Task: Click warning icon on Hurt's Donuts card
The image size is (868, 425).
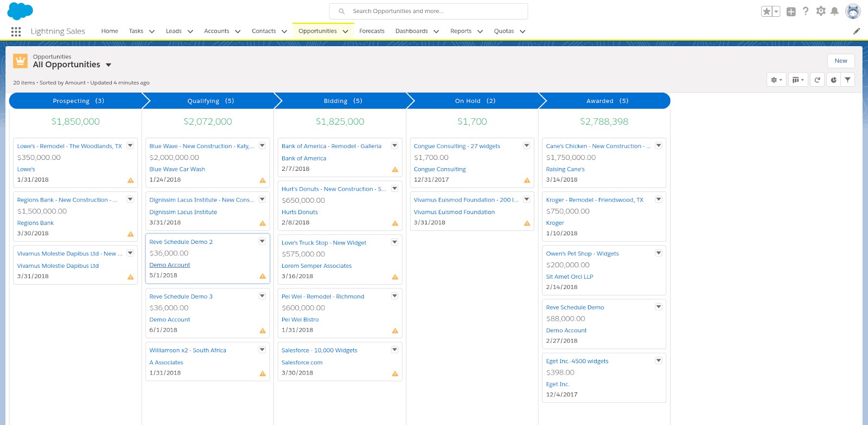Action: [x=395, y=223]
